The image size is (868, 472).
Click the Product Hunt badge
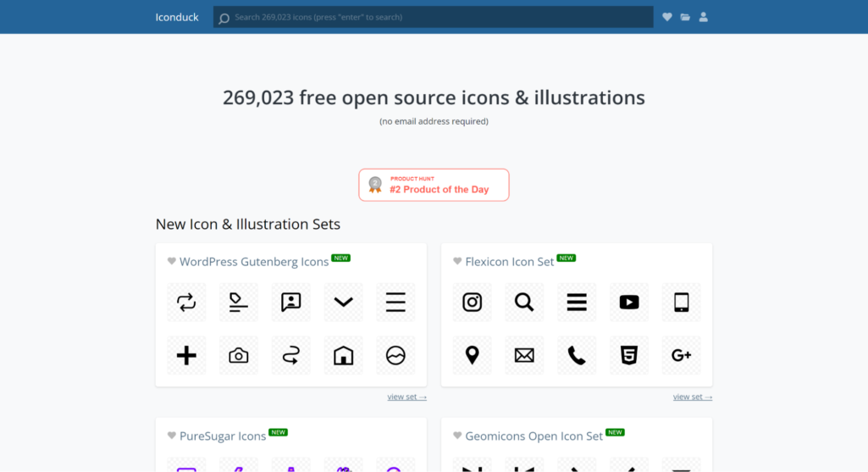434,185
